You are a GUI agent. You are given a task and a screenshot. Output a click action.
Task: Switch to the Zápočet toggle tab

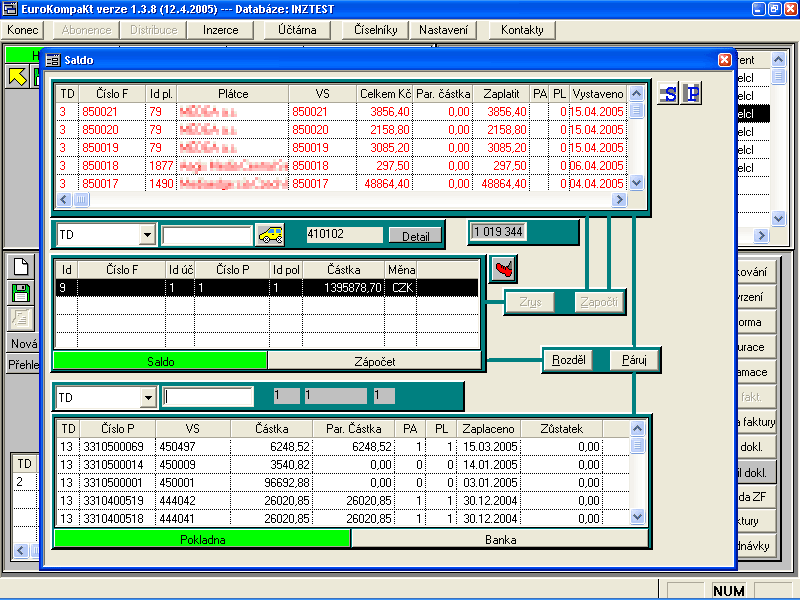[x=375, y=361]
